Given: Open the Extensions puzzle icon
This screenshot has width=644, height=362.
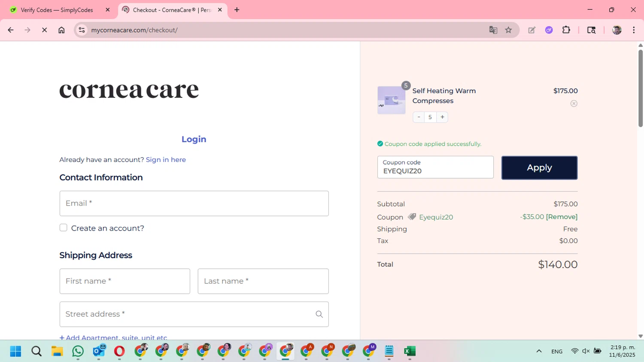Looking at the screenshot, I should tap(566, 30).
